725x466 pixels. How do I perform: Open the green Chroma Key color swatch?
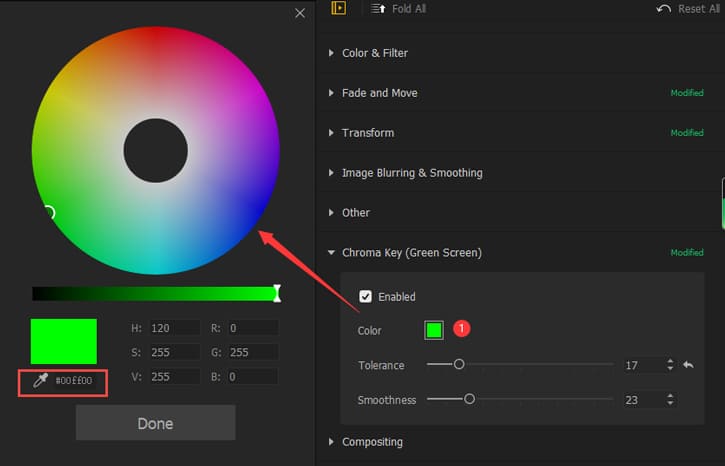(x=434, y=330)
